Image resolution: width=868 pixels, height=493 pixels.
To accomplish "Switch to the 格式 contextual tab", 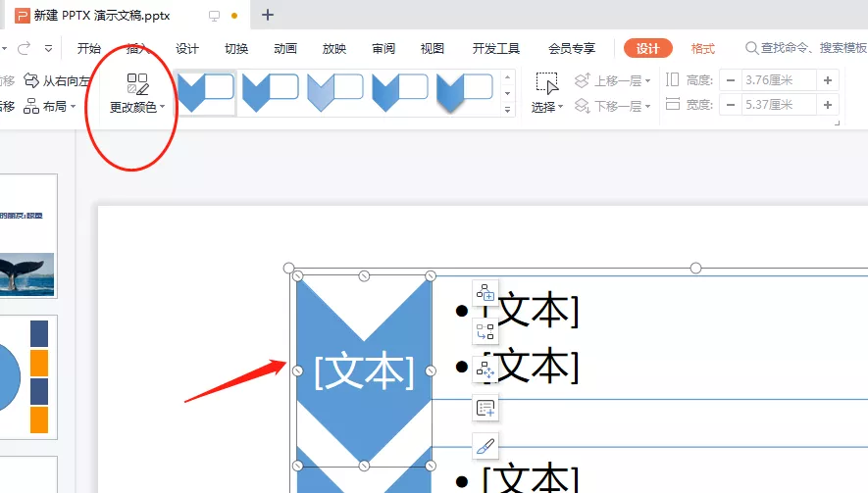I will tap(703, 49).
